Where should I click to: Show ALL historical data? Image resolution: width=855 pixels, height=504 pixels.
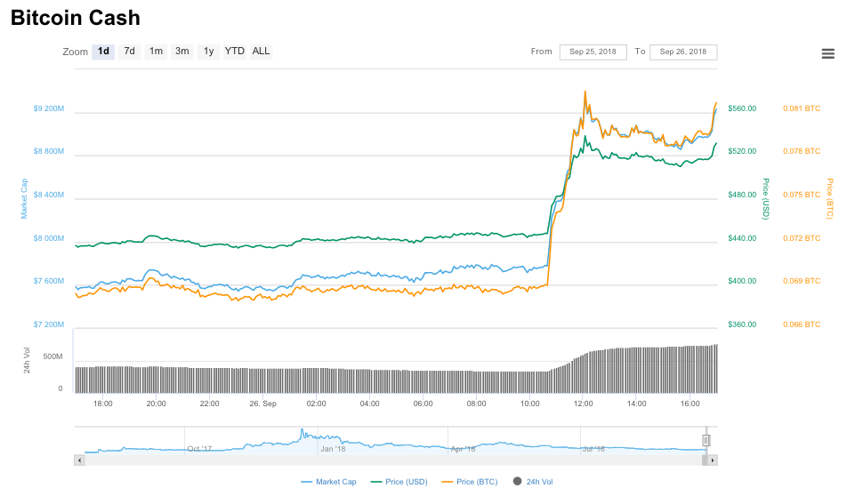(x=261, y=52)
